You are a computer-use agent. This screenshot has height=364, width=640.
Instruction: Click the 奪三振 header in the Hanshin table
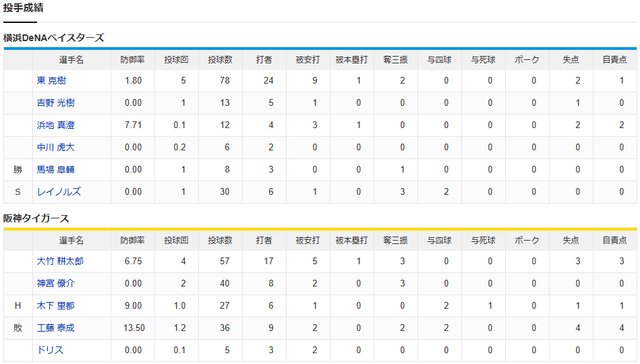396,240
